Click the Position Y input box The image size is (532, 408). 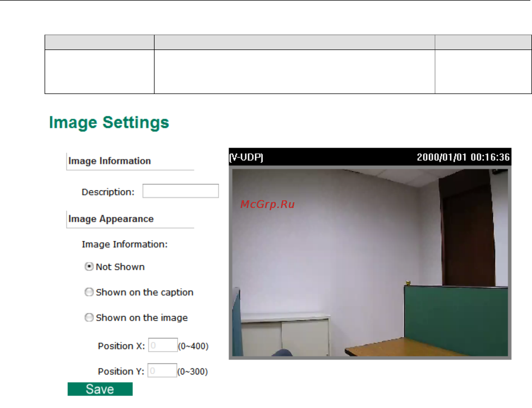162,370
